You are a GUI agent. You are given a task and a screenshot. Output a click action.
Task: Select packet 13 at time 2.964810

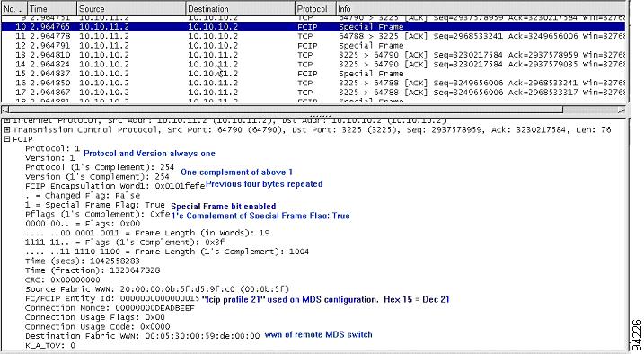click(x=313, y=55)
